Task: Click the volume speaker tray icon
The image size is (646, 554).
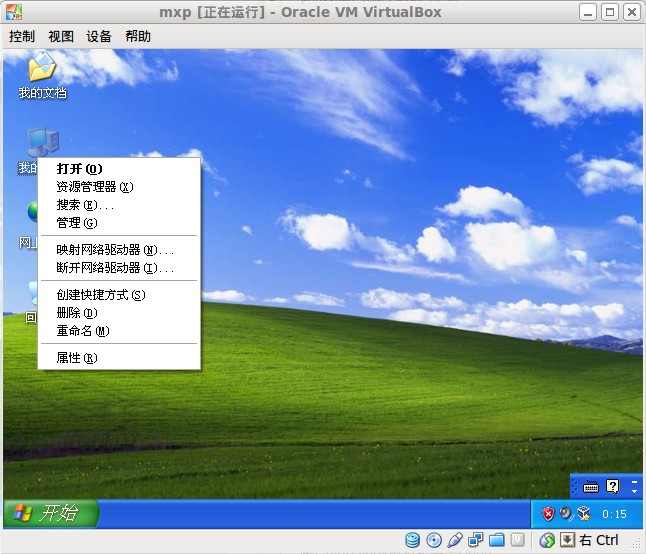Action: [x=566, y=514]
